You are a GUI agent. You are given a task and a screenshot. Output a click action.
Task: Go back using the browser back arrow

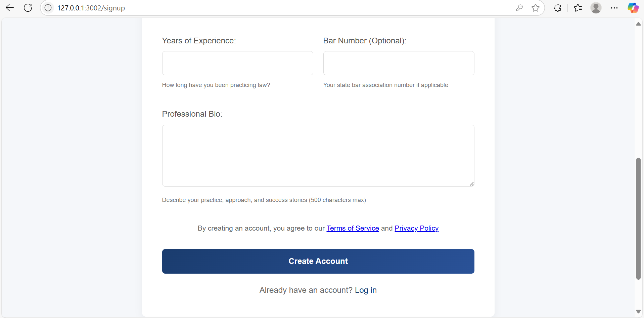coord(10,8)
